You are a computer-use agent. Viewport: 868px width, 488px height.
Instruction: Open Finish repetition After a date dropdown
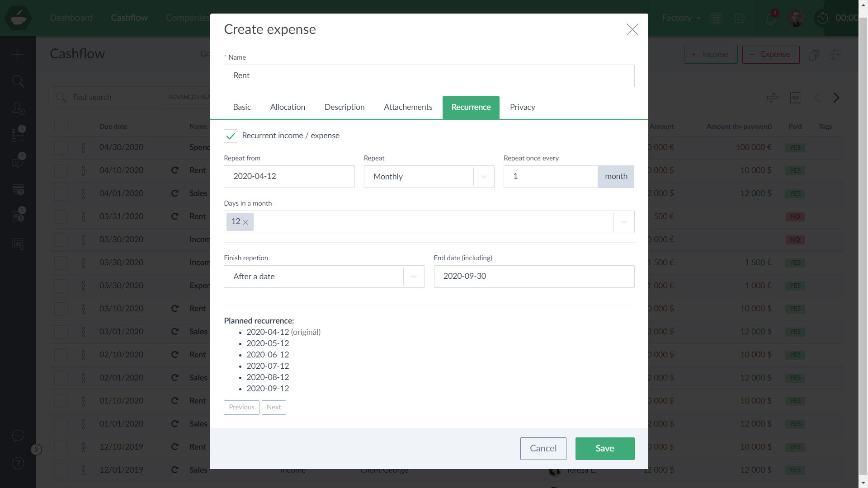click(324, 277)
